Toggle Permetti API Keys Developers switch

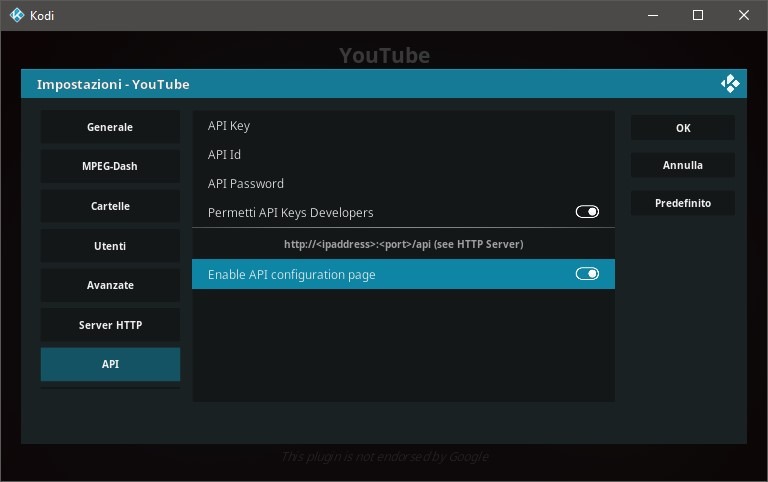pyautogui.click(x=587, y=212)
